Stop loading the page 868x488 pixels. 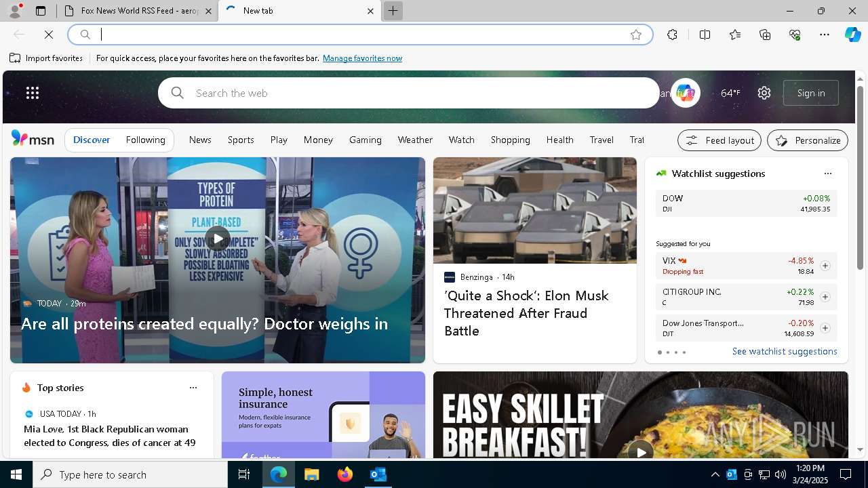point(49,35)
